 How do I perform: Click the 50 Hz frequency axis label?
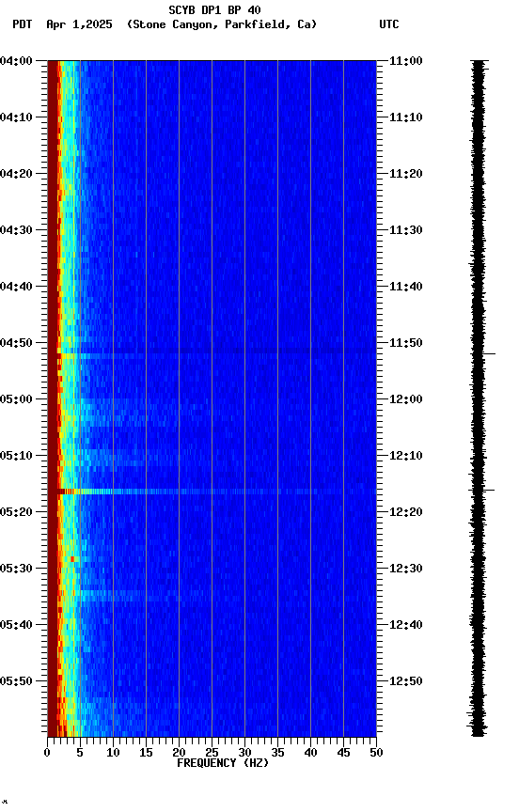tap(376, 753)
